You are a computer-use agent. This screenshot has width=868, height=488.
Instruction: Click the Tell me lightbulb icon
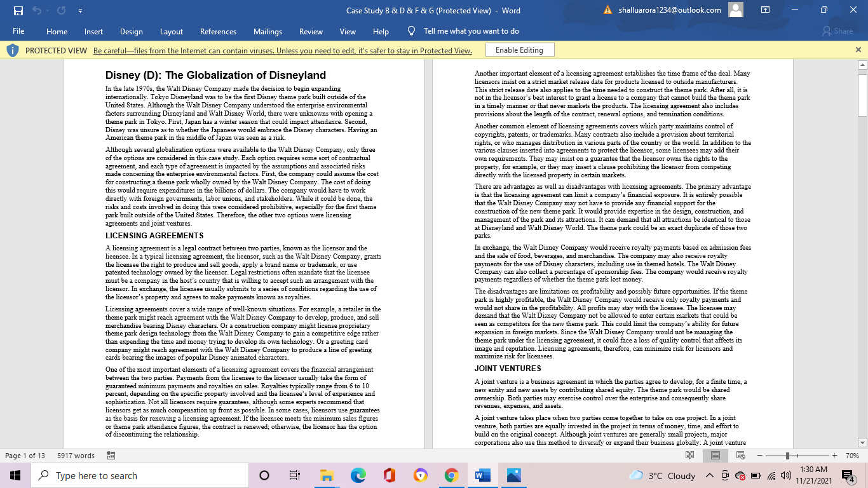[411, 31]
